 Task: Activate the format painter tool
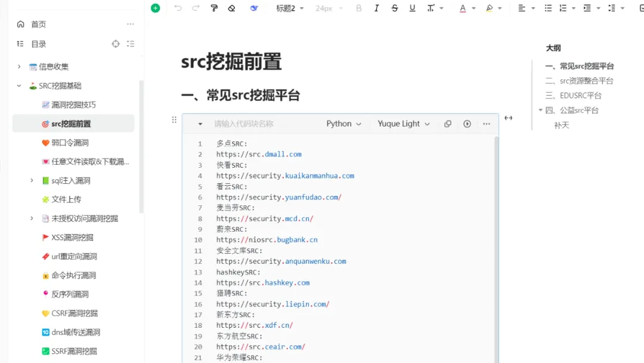pos(214,8)
